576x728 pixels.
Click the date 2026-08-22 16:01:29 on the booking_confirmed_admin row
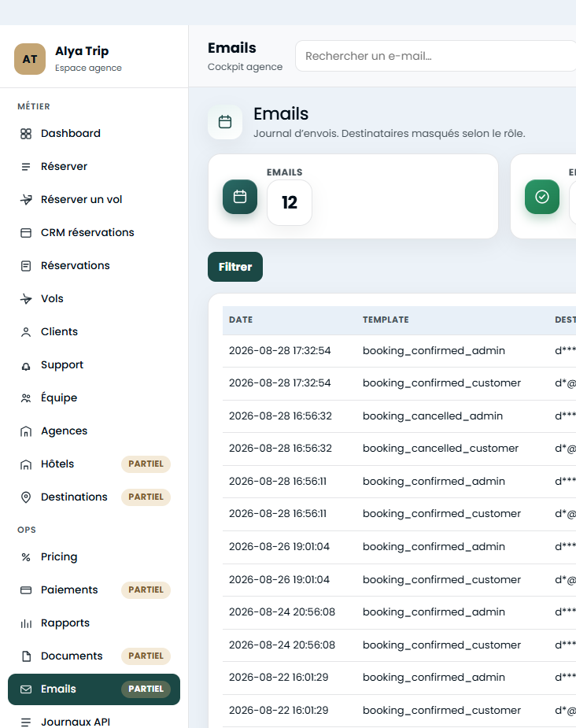[x=279, y=678]
